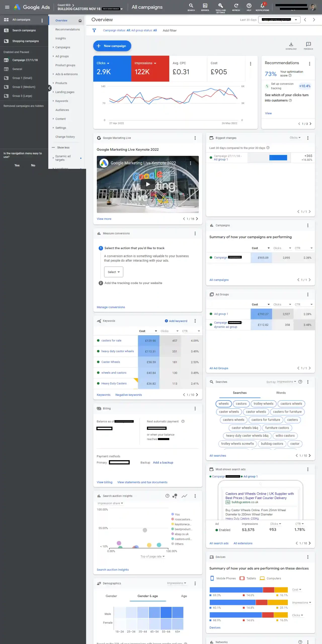This screenshot has width=322, height=644.
Task: Switch auction insights to bubble chart view
Action: pyautogui.click(x=175, y=496)
